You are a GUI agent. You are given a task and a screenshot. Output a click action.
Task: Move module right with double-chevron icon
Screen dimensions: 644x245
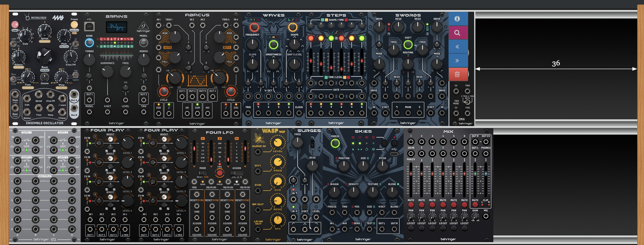458,60
